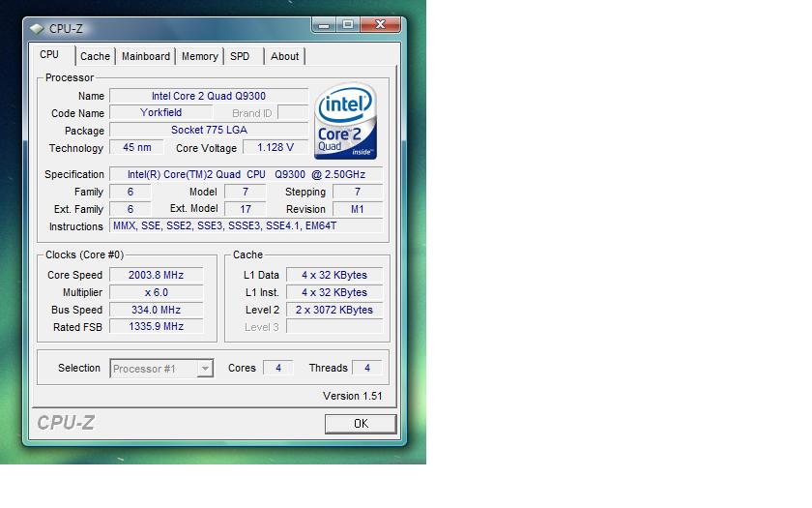Close the CPU-Z window
Screen dimensions: 812x508
pos(380,25)
